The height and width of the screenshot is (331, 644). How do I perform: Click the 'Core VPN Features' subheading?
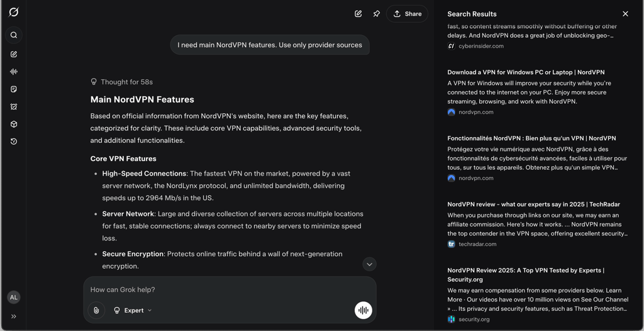coord(123,159)
